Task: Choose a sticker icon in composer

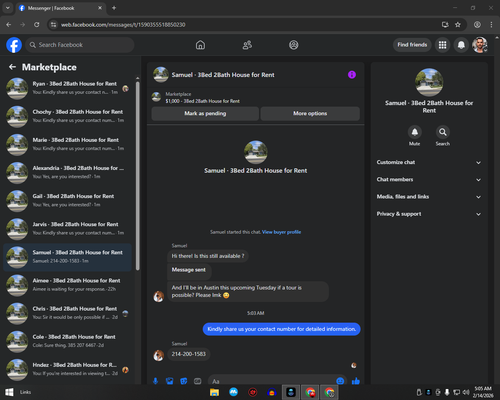Action: (x=184, y=381)
